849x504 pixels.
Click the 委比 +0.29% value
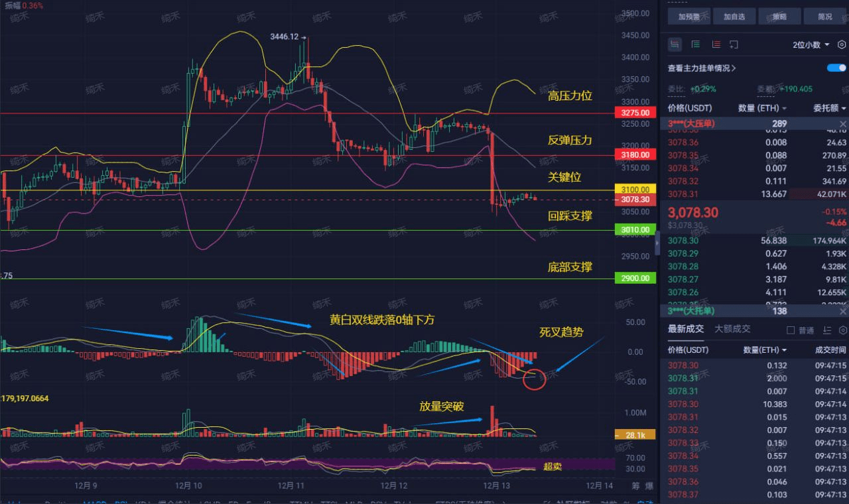[703, 89]
